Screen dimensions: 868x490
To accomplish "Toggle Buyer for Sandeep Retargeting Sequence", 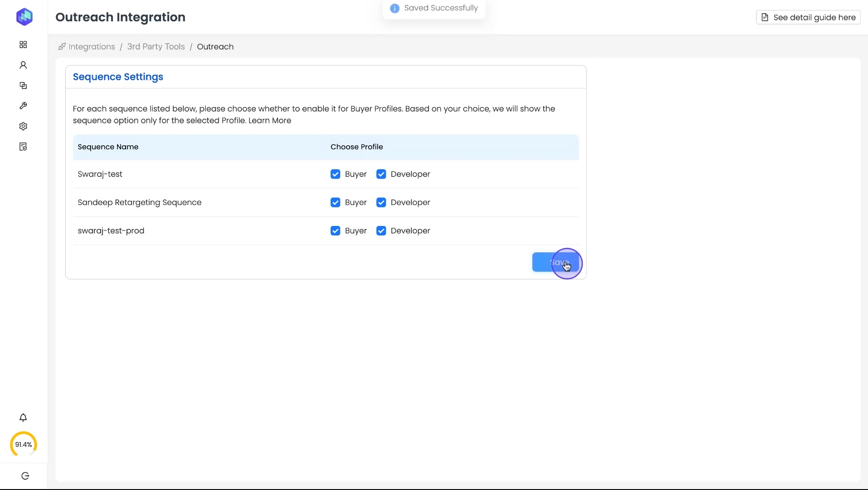I will pyautogui.click(x=335, y=202).
